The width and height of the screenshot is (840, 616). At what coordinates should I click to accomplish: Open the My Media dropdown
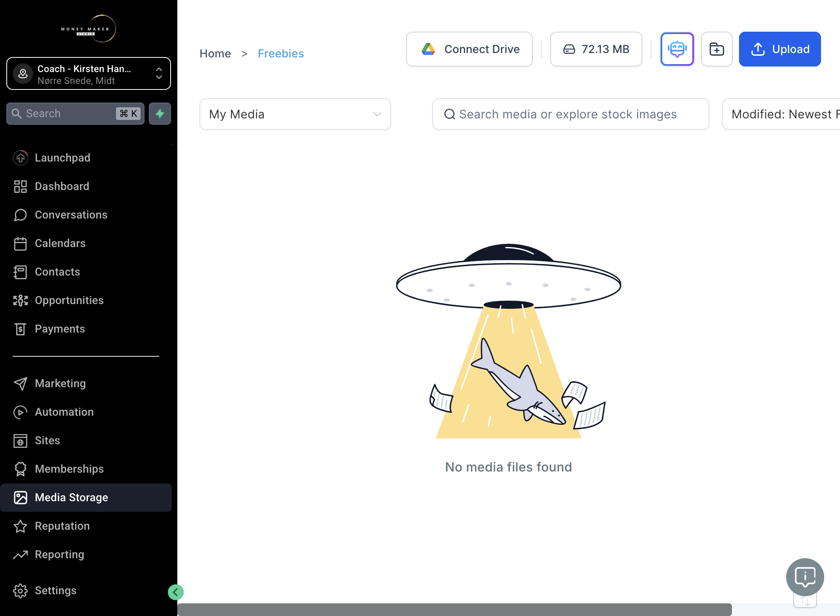tap(295, 114)
